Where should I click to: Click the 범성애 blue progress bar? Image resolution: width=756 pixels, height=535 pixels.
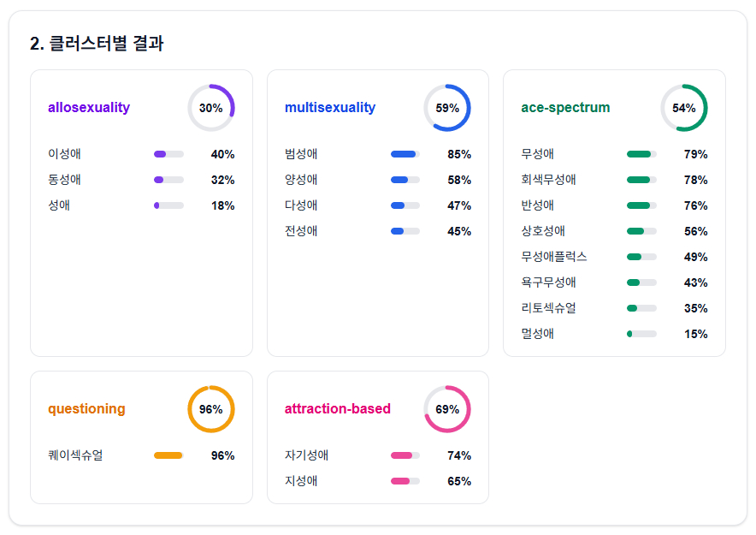click(x=405, y=154)
